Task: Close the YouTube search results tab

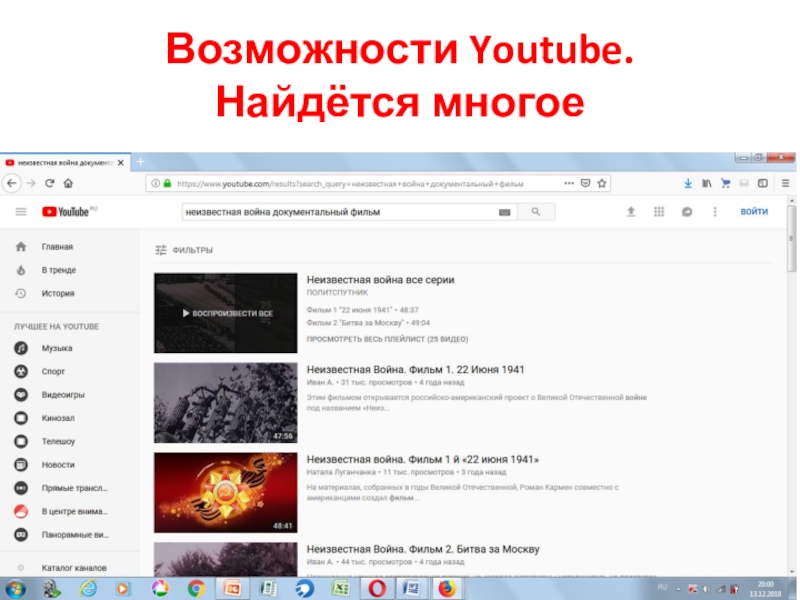Action: click(x=121, y=163)
